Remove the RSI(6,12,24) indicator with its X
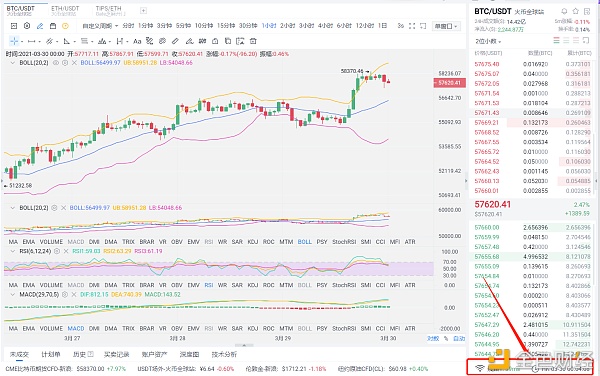The width and height of the screenshot is (600, 376). click(66, 251)
